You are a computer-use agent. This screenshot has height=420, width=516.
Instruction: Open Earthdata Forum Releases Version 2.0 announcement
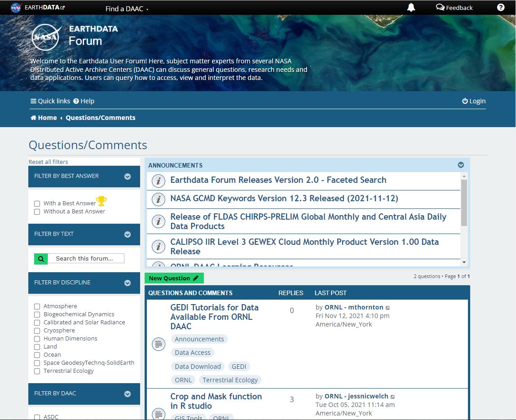click(278, 180)
